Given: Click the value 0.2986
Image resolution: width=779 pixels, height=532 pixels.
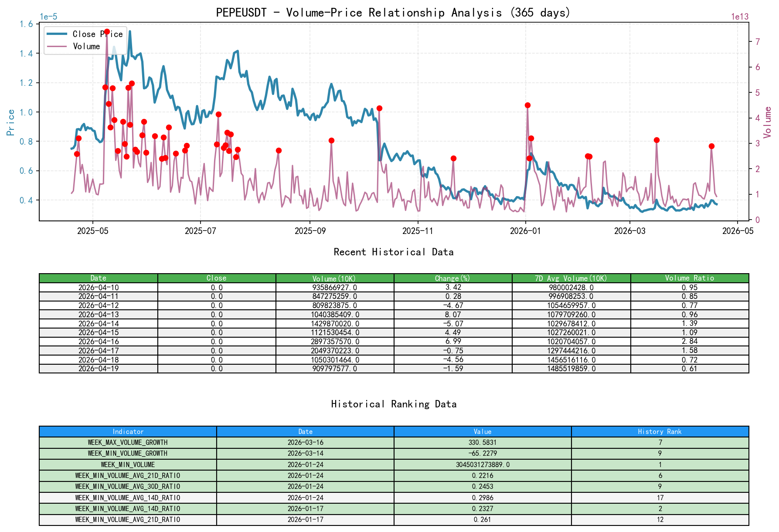Looking at the screenshot, I should (483, 498).
